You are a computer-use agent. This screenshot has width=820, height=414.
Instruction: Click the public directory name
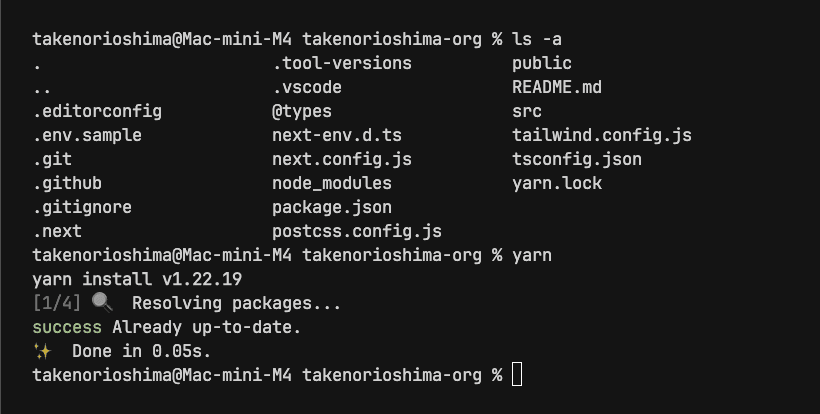click(x=541, y=63)
